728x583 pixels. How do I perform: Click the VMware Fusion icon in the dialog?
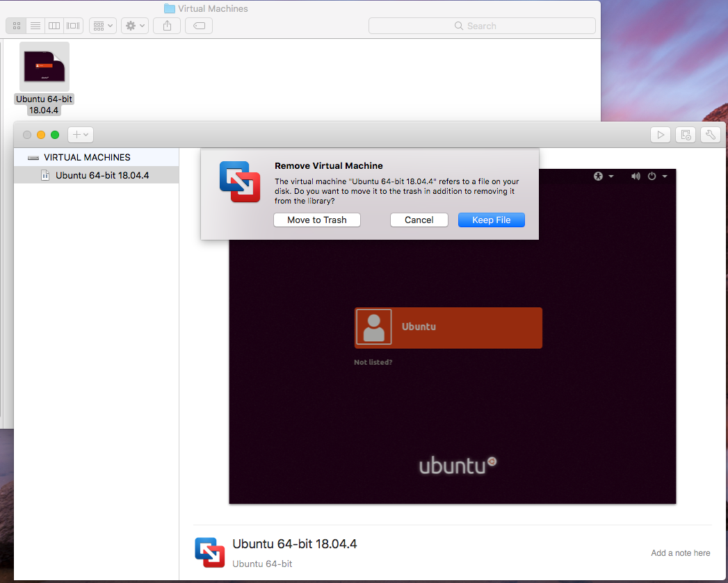click(240, 182)
